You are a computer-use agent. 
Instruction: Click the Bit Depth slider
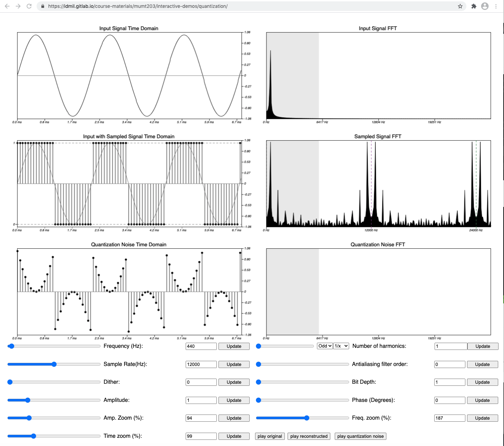[303, 382]
